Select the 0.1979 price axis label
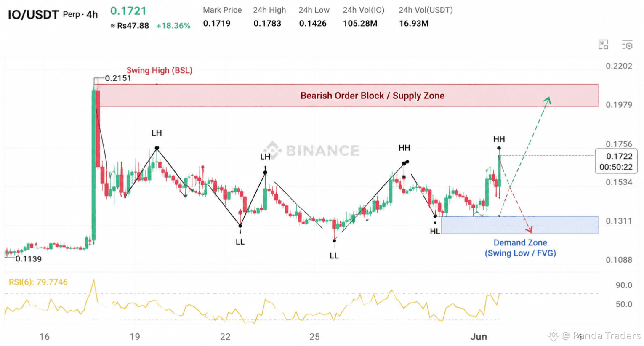This screenshot has width=644, height=346. tap(619, 105)
